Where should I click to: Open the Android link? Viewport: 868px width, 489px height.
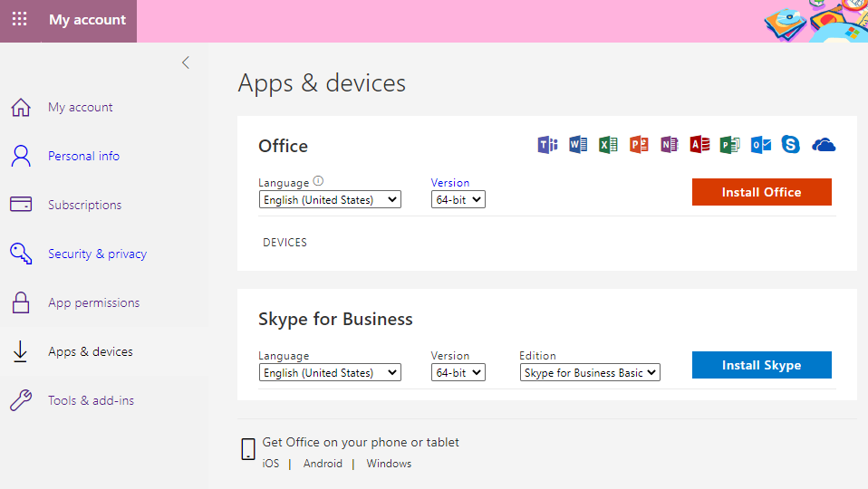coord(323,464)
